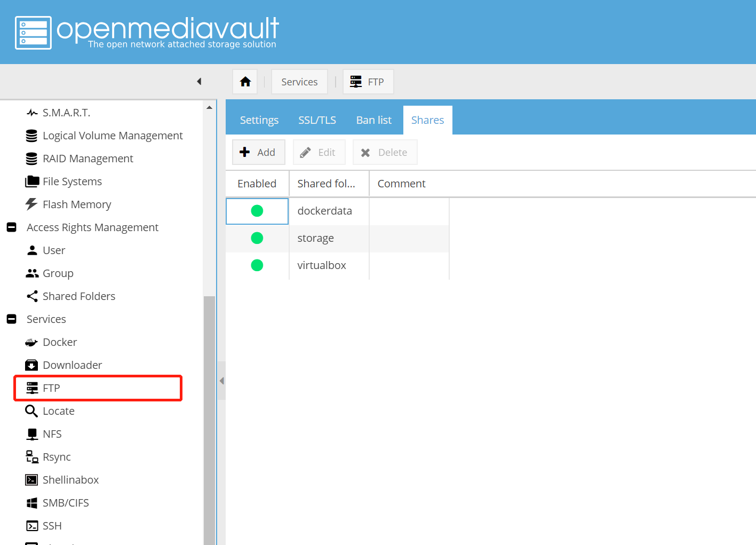Click the openmediavault logo icon
The width and height of the screenshot is (756, 545).
click(33, 33)
